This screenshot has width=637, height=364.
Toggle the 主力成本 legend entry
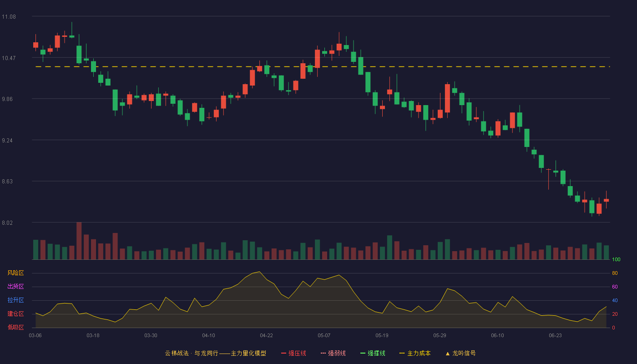tap(415, 353)
